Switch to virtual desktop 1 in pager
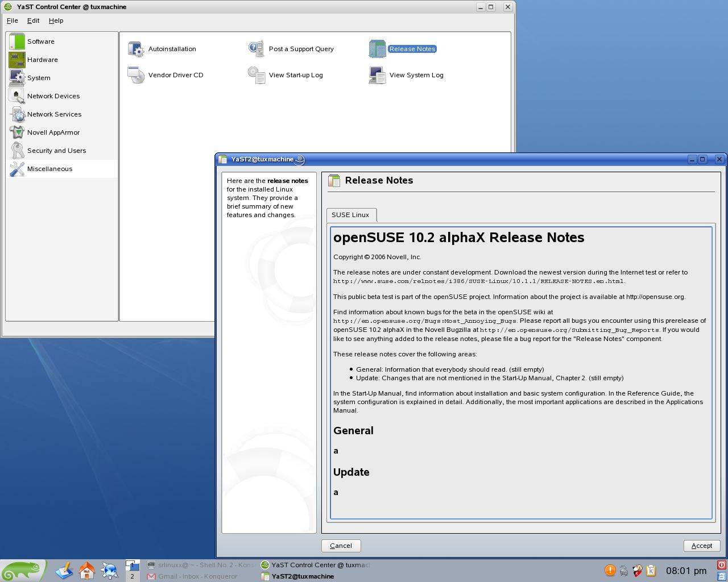The image size is (728, 582). click(x=132, y=566)
